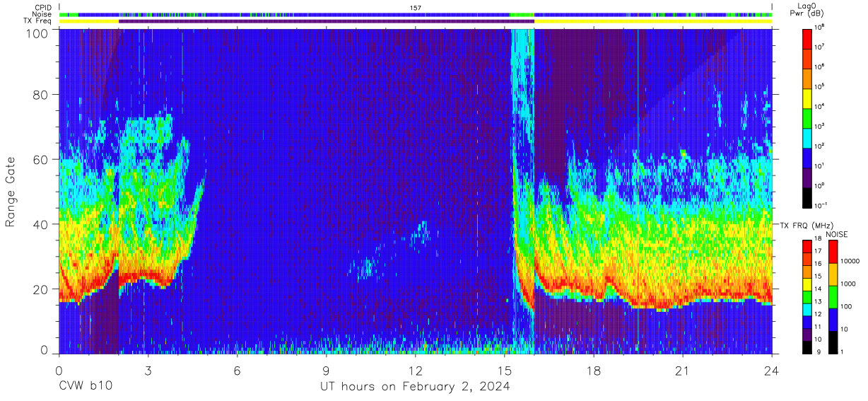The image size is (868, 401).
Task: Select the blue segment of the NOISE colorbar
Action: (833, 319)
